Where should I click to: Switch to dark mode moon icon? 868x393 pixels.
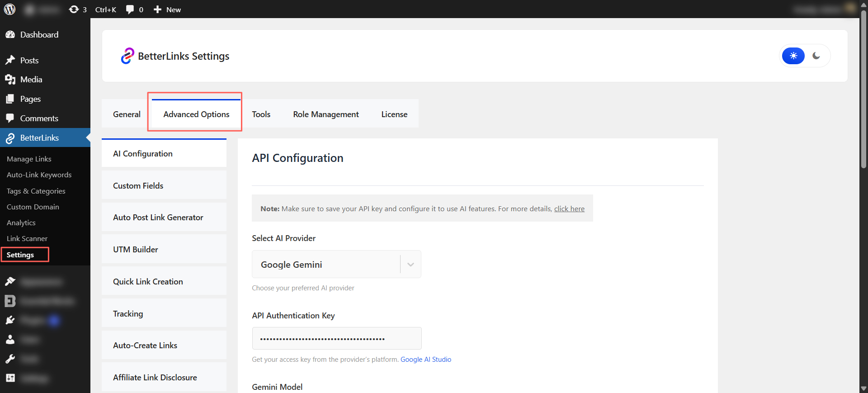click(x=816, y=56)
